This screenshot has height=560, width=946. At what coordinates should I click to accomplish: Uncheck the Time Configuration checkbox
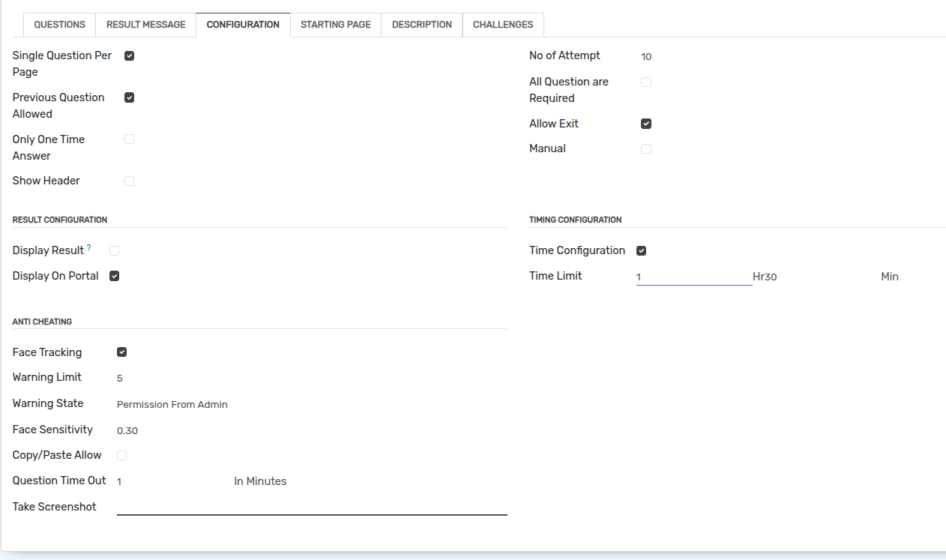[641, 250]
